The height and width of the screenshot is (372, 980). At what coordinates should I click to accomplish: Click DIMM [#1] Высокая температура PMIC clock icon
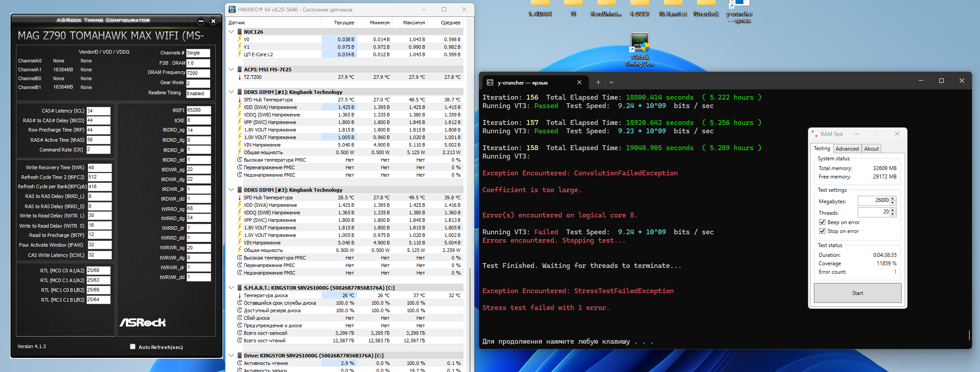pyautogui.click(x=240, y=160)
